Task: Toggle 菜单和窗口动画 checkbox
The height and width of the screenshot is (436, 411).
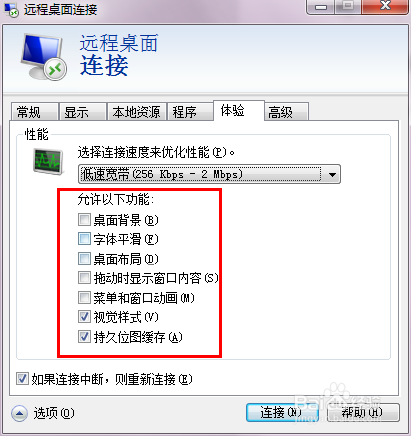Action: [x=84, y=298]
